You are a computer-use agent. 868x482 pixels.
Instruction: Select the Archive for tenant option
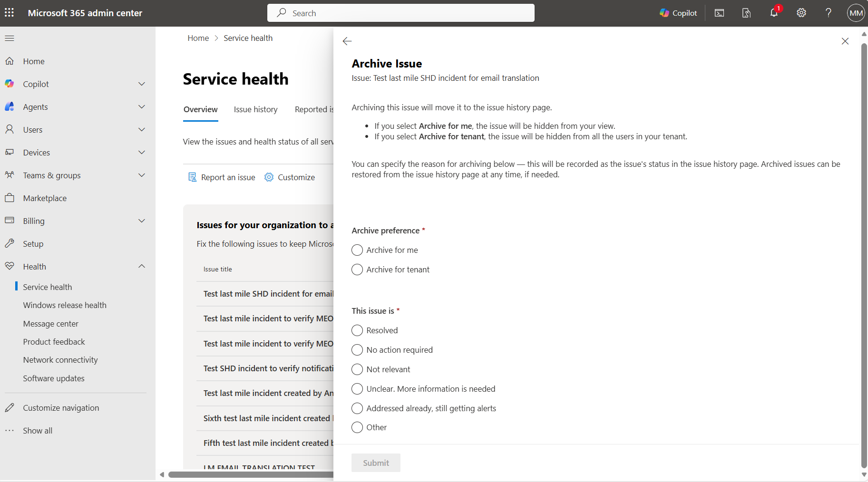pyautogui.click(x=357, y=270)
